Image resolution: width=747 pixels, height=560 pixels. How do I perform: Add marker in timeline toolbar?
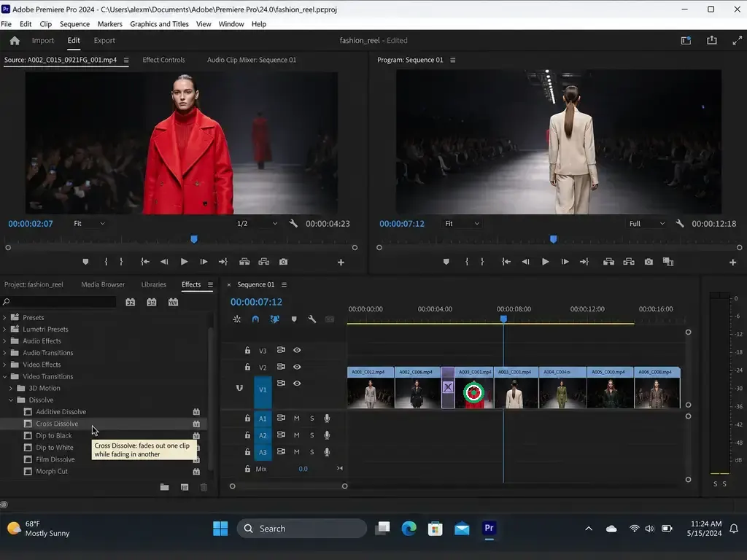[294, 319]
